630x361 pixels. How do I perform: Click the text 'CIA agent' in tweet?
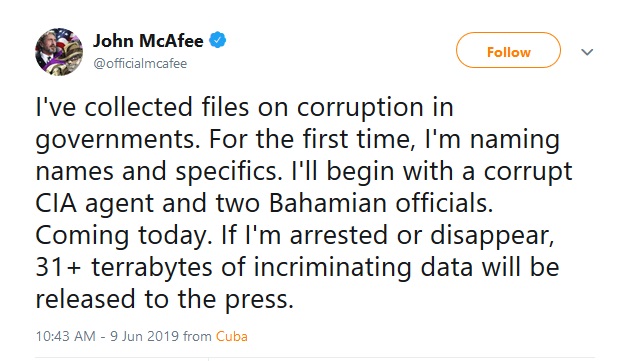tap(94, 204)
